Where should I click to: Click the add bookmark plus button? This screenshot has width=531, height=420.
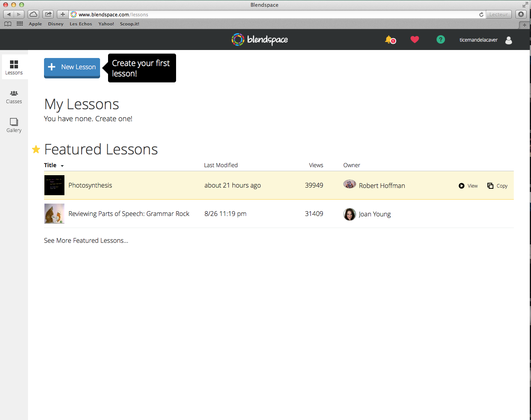[x=62, y=14]
